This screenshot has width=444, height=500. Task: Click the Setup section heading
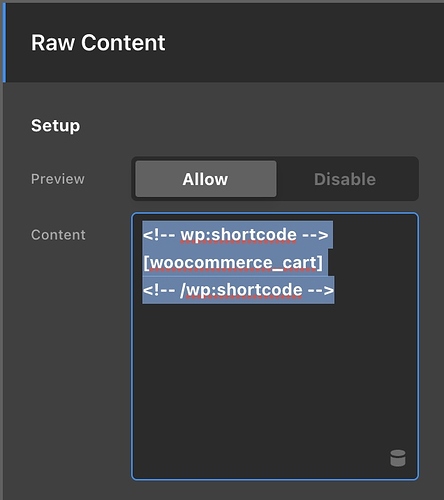tap(55, 126)
